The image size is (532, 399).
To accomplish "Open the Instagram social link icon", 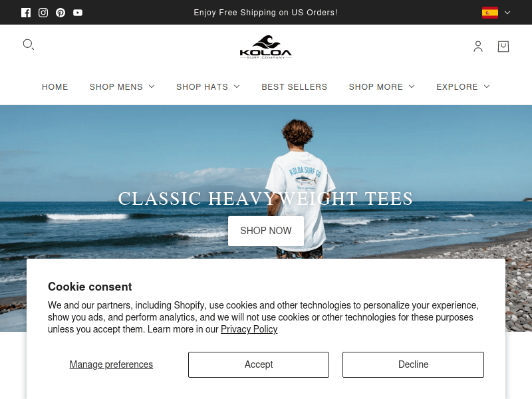I will coord(43,13).
